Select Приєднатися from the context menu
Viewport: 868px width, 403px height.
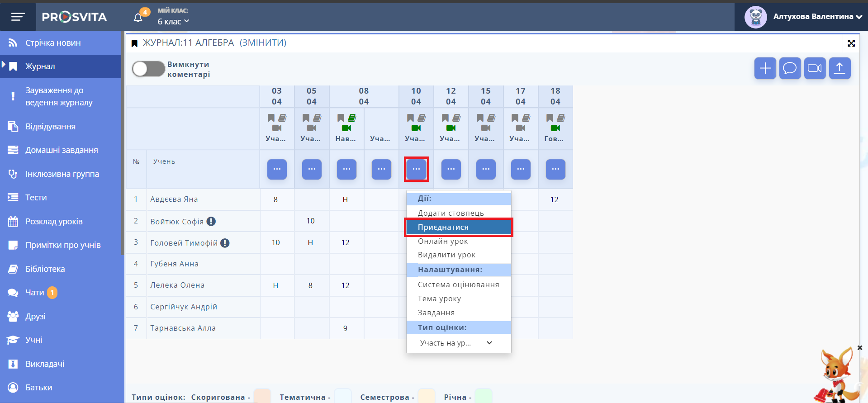coord(458,227)
